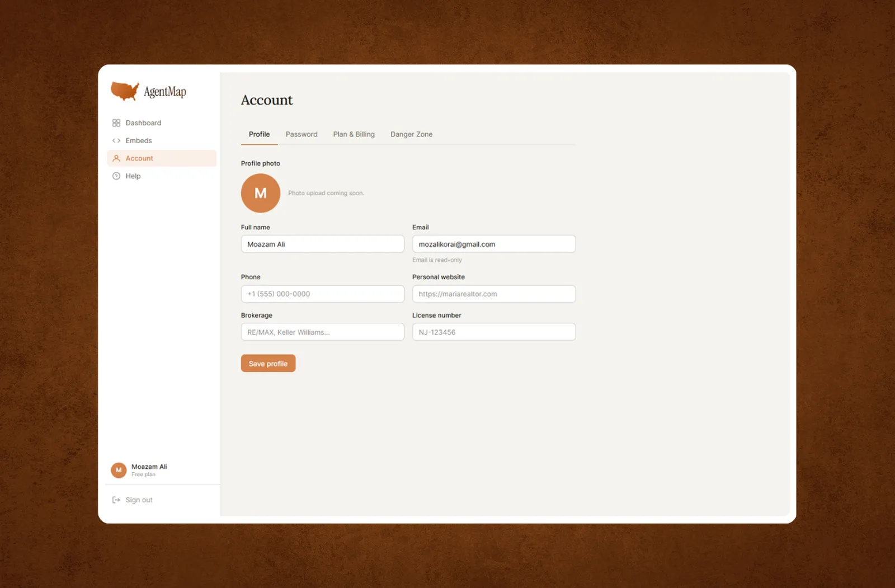The image size is (895, 588).
Task: Switch to the Password tab
Action: tap(302, 134)
